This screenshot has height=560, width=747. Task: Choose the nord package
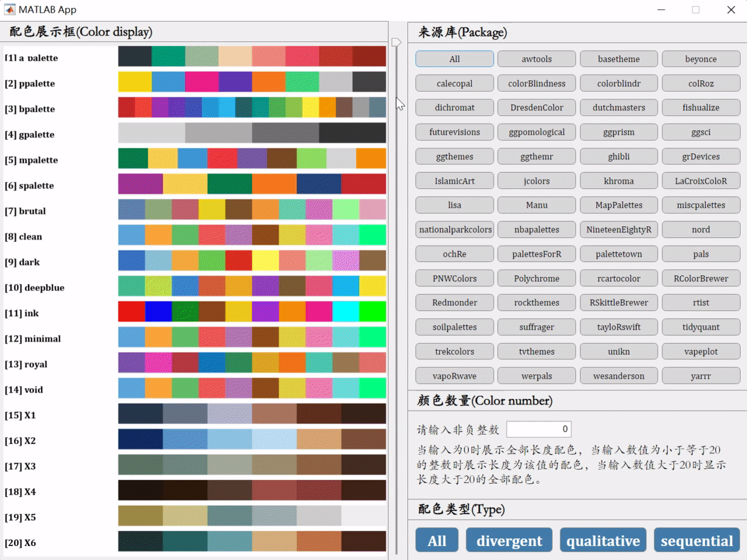[701, 229]
